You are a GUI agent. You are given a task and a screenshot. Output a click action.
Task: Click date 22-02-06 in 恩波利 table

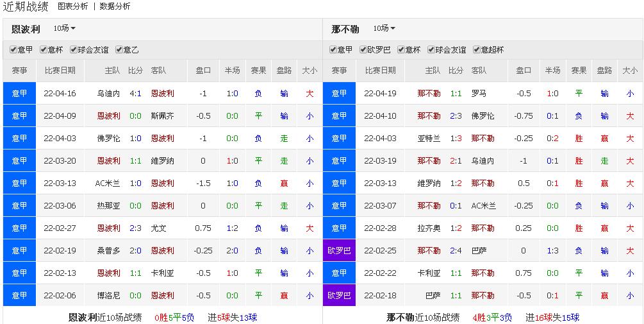tap(60, 295)
